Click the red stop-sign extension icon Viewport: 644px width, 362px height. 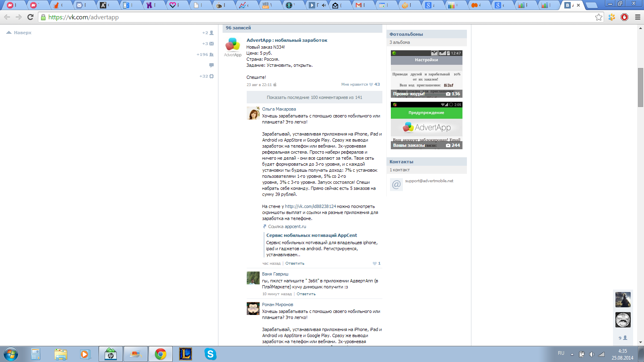pos(625,17)
